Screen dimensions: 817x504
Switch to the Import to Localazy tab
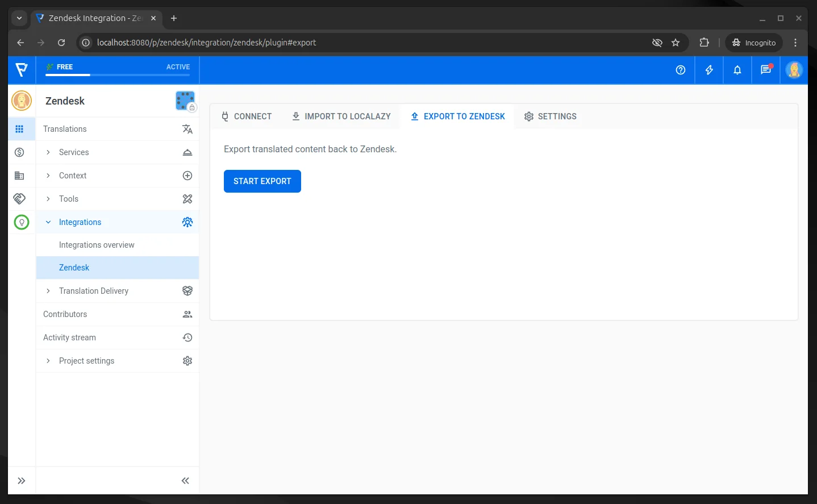pos(341,116)
